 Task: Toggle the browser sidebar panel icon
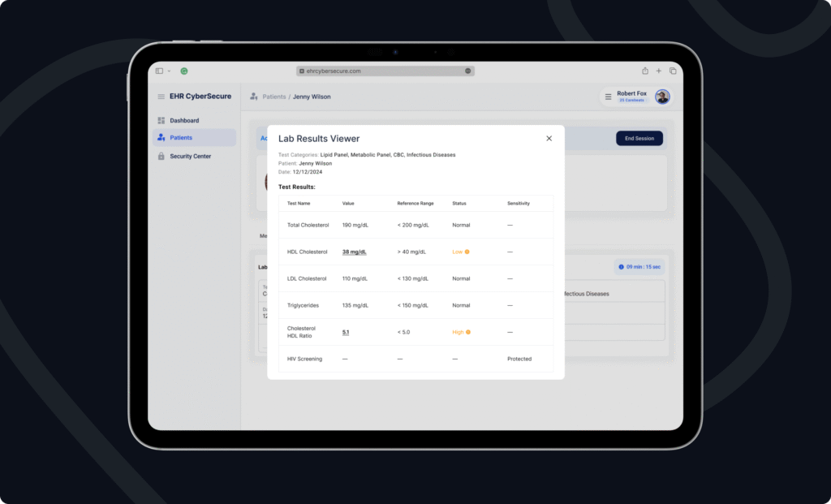[x=158, y=71]
